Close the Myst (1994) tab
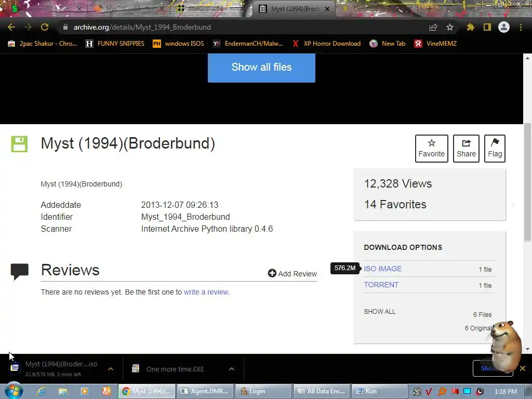This screenshot has height=399, width=532. (x=327, y=9)
